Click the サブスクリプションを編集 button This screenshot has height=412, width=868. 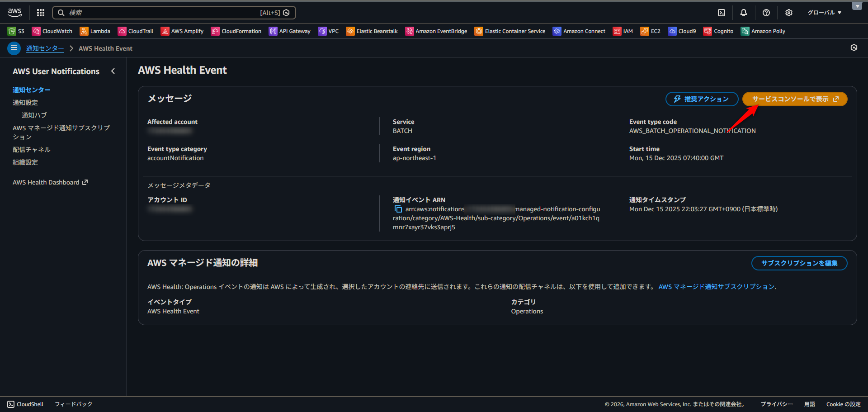coord(799,263)
